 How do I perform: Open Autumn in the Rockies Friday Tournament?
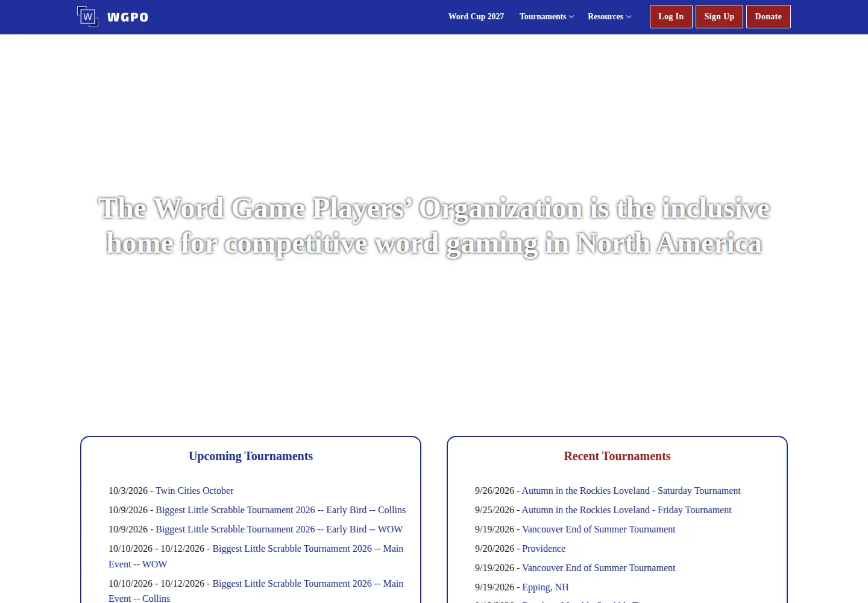point(627,510)
